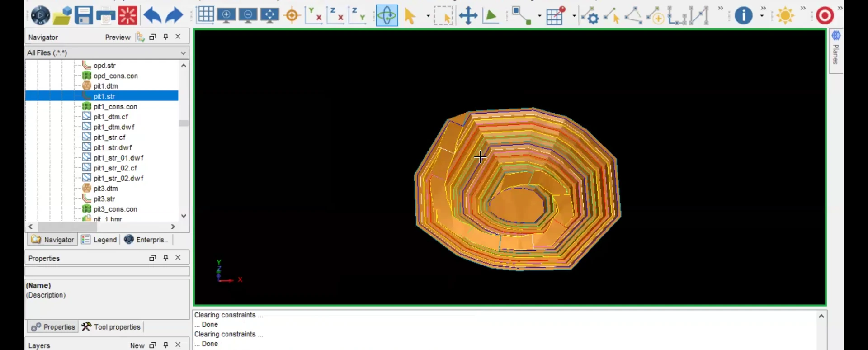Choose the dashed box selection tool

coord(443,15)
